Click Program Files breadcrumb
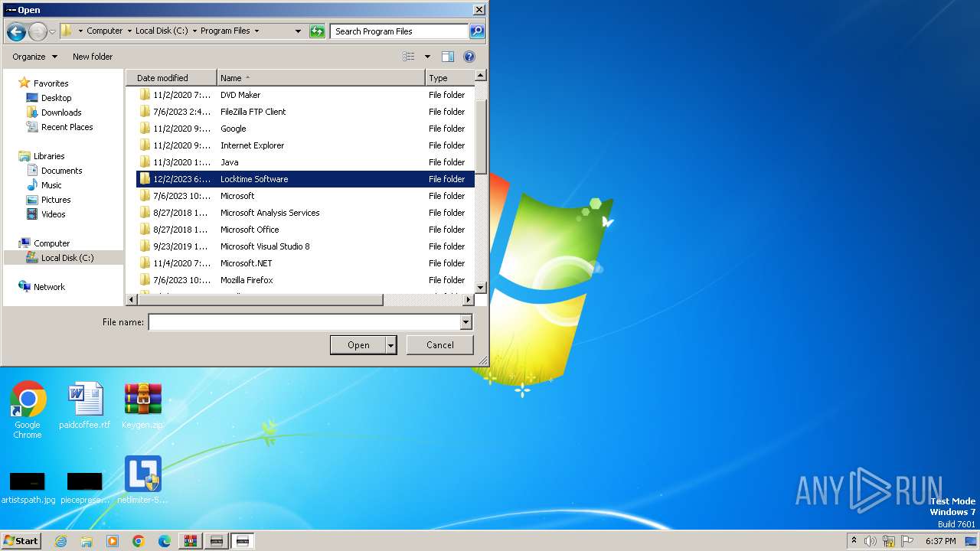Image resolution: width=980 pixels, height=551 pixels. pos(225,31)
